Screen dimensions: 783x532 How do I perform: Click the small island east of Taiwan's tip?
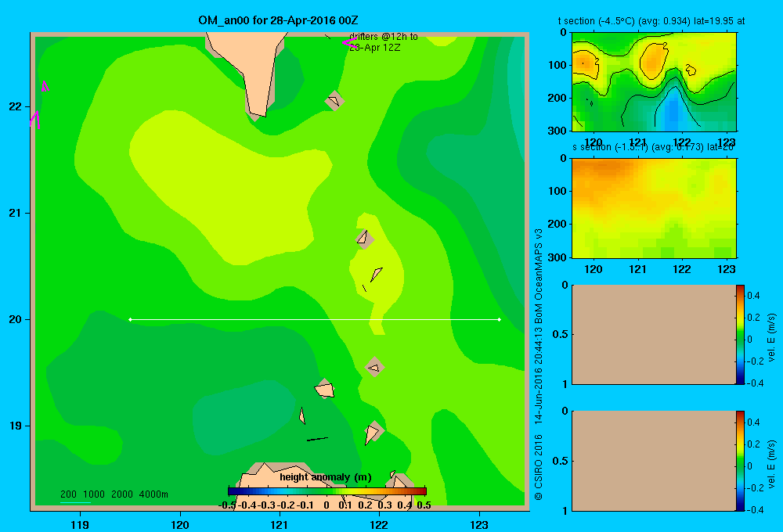coord(334,101)
